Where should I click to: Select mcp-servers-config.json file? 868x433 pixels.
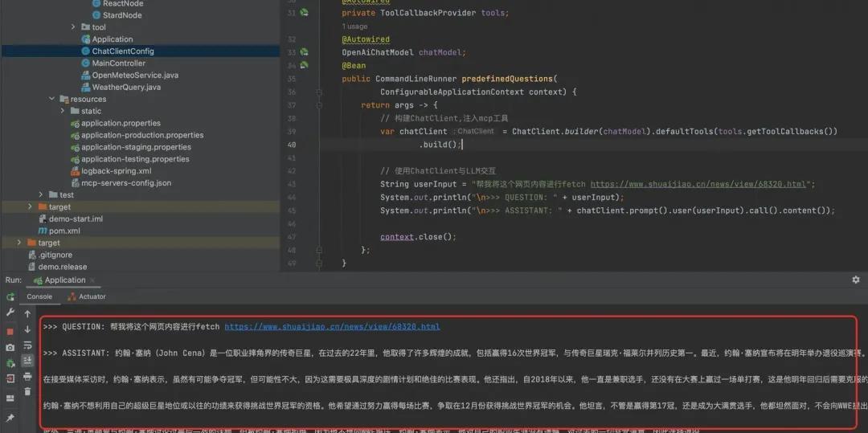125,183
